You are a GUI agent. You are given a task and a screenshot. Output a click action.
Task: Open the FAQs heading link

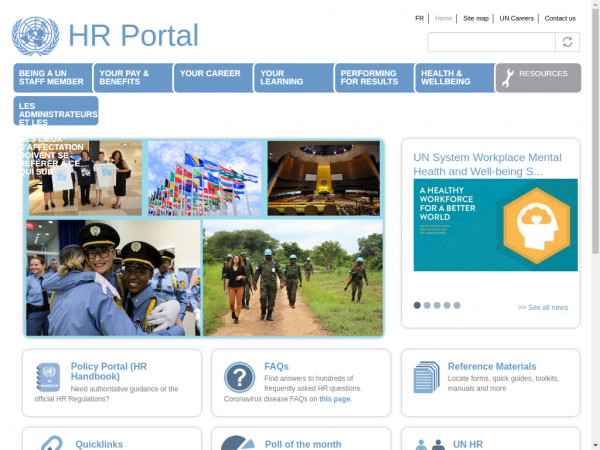tap(276, 366)
